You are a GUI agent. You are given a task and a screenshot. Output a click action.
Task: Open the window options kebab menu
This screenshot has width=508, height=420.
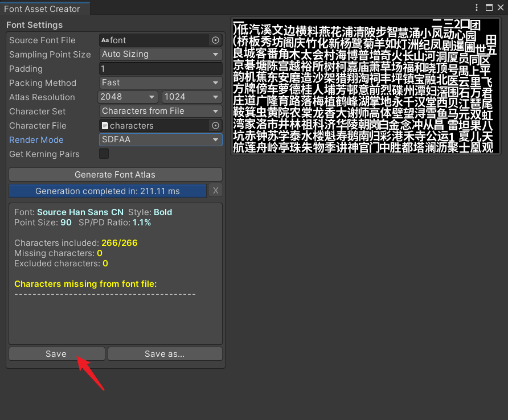tap(477, 7)
